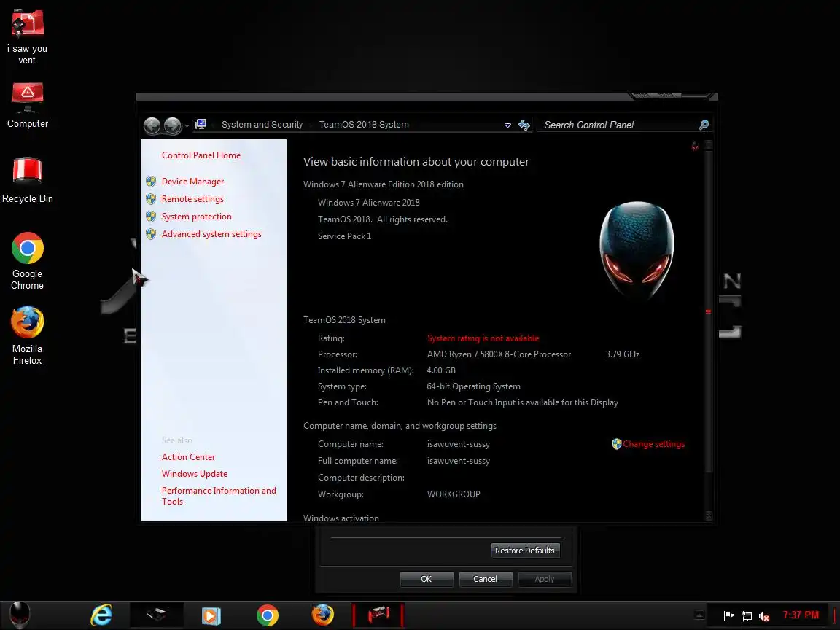Open Chrome from the taskbar

click(x=268, y=615)
